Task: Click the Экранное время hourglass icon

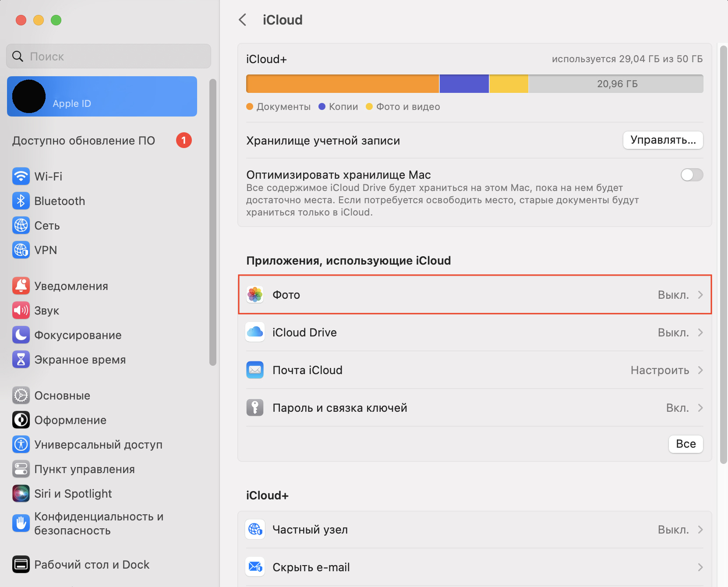Action: pyautogui.click(x=21, y=360)
